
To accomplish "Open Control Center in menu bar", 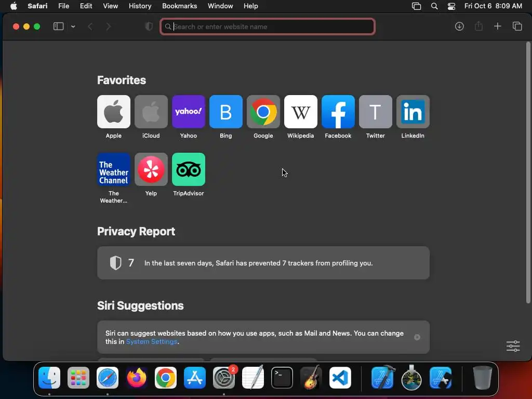I will click(451, 6).
